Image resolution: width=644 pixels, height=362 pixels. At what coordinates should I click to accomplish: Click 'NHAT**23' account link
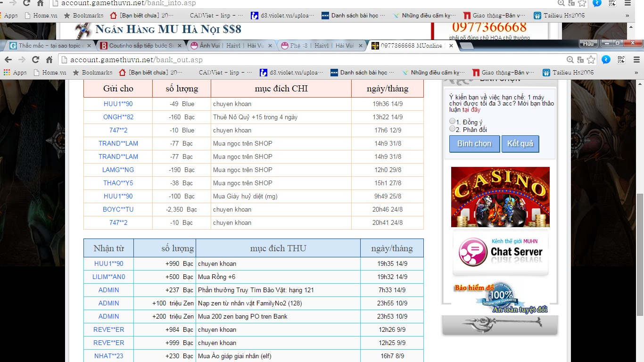click(109, 356)
